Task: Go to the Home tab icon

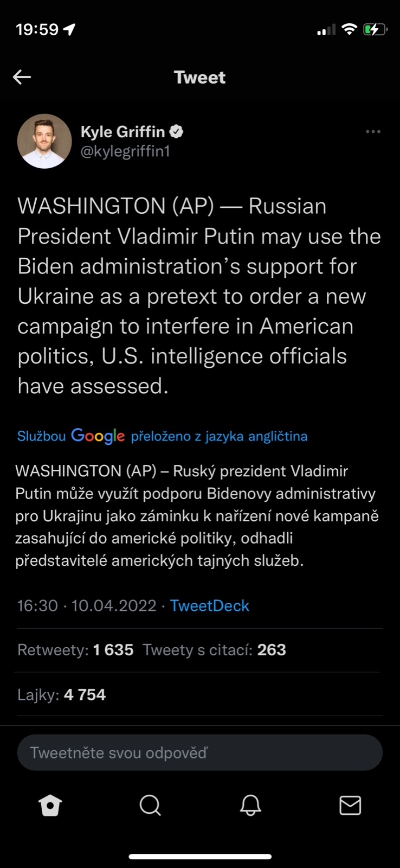Action: 50,806
